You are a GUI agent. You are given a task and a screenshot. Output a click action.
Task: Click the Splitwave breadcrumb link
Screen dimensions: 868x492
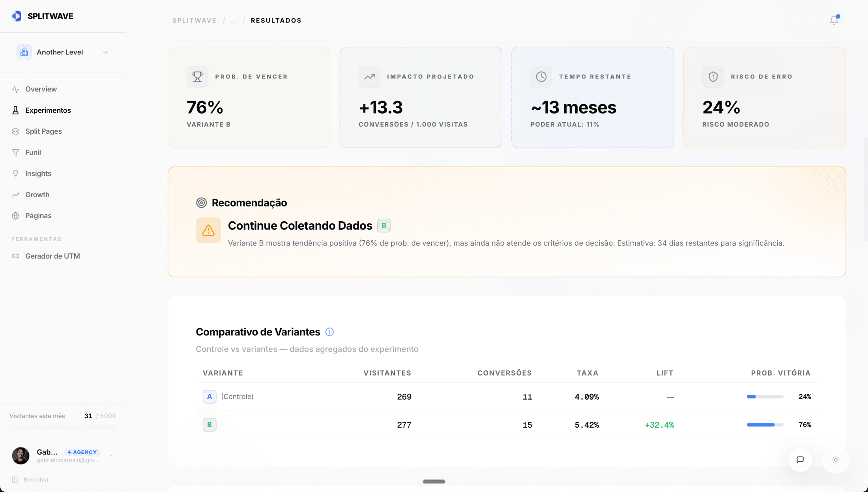point(194,21)
